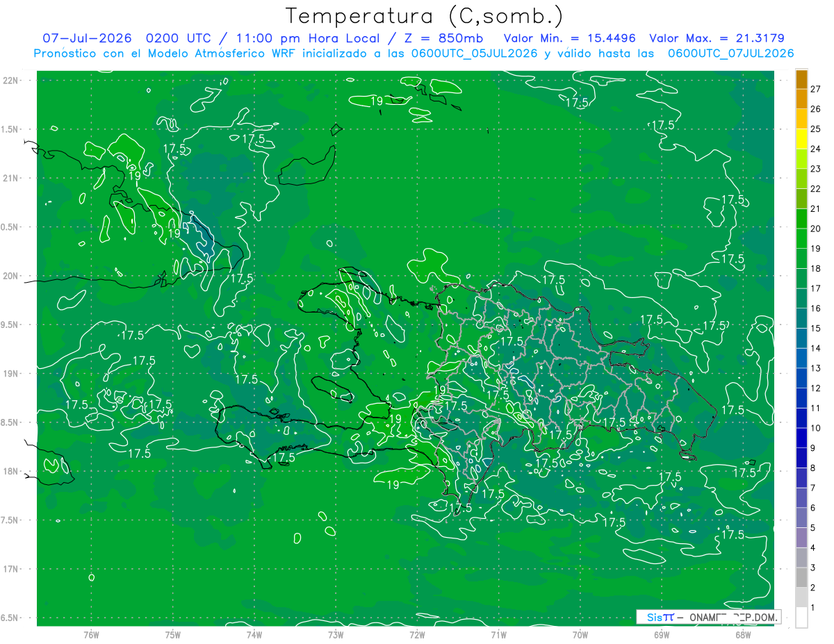Pick the purple swatch between 4 and 5
The image size is (834, 644).
pyautogui.click(x=801, y=538)
